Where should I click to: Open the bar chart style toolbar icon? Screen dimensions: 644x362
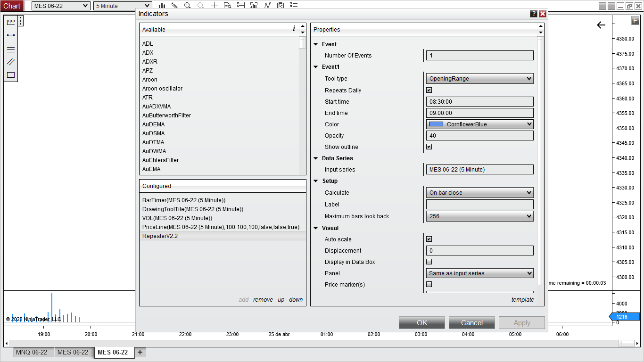click(162, 6)
